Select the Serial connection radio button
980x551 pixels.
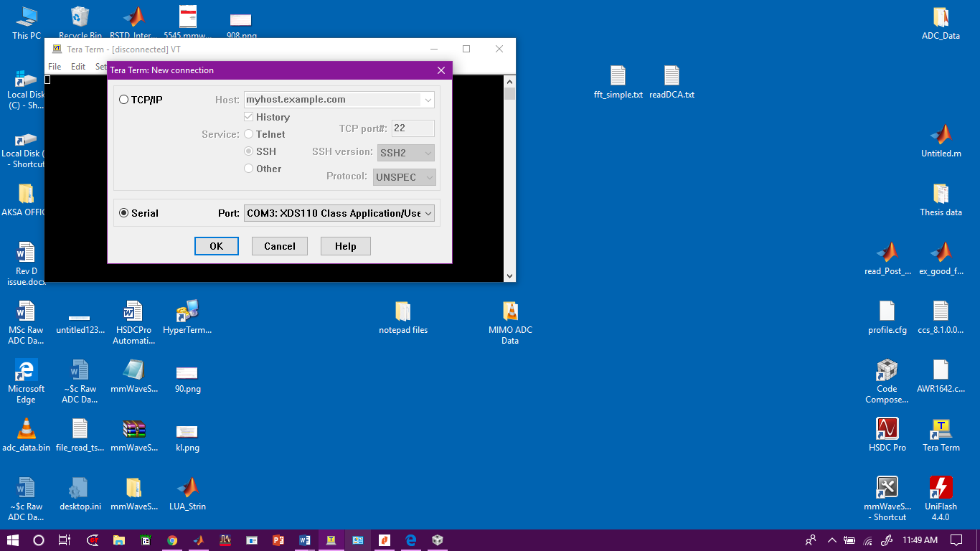[124, 213]
